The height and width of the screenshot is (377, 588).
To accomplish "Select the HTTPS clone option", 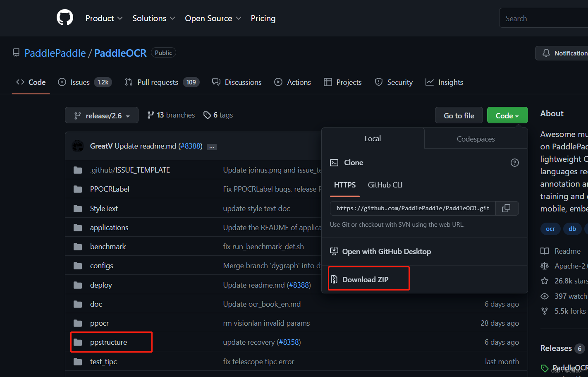I will coord(345,185).
